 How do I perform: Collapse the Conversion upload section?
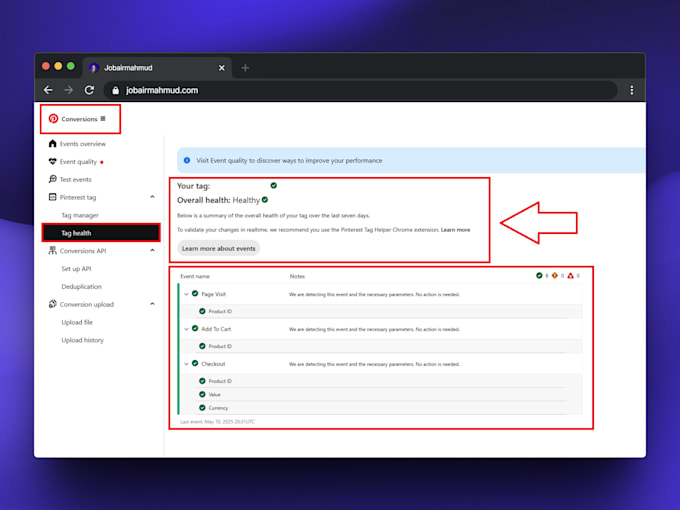[152, 304]
